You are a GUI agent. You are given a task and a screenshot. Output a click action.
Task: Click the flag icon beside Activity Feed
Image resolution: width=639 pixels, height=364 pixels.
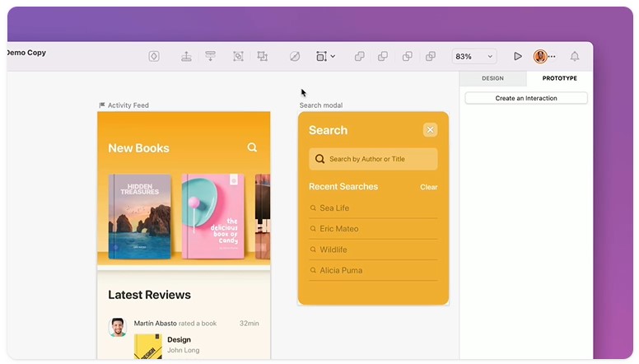point(102,105)
